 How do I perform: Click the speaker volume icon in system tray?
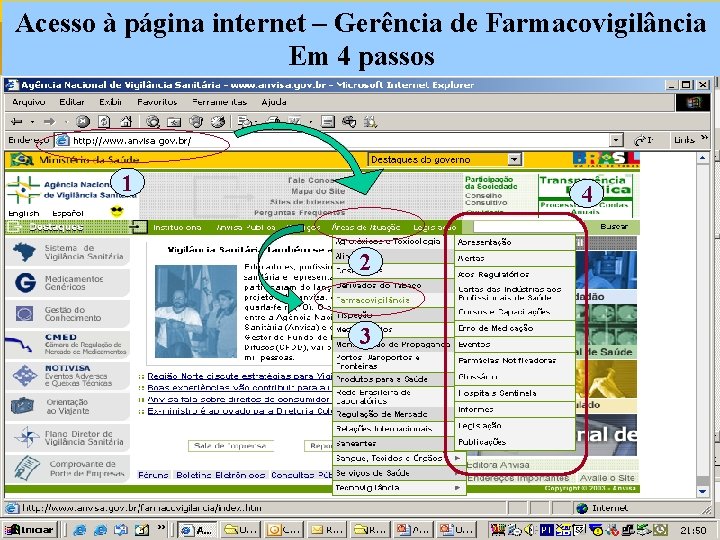click(529, 530)
